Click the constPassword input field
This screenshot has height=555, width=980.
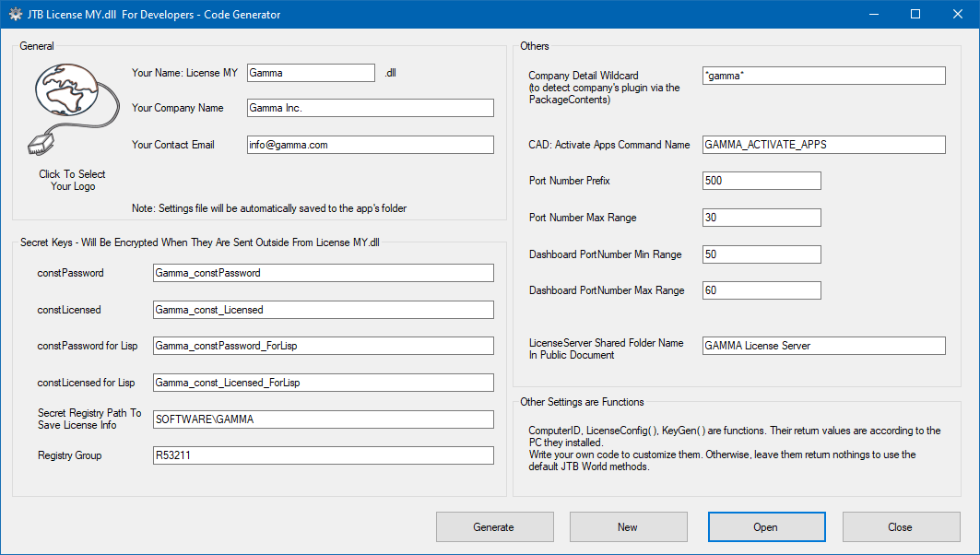[323, 273]
